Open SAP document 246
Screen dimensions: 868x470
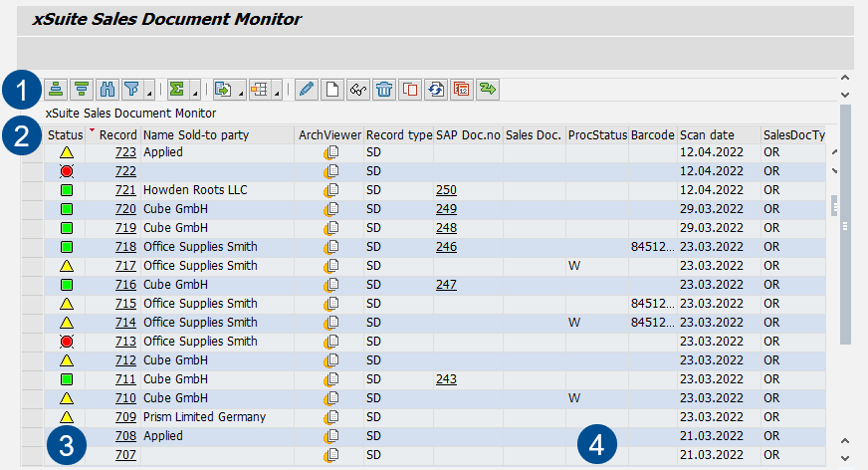pyautogui.click(x=446, y=247)
